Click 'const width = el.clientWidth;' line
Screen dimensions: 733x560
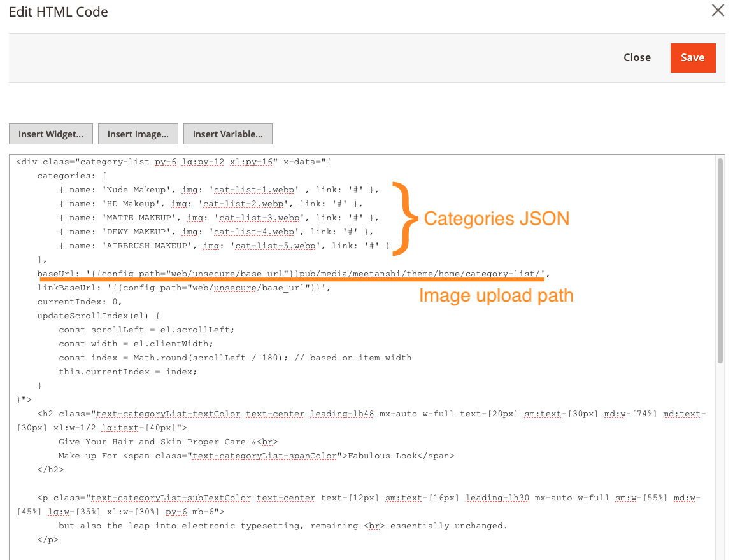coord(136,344)
